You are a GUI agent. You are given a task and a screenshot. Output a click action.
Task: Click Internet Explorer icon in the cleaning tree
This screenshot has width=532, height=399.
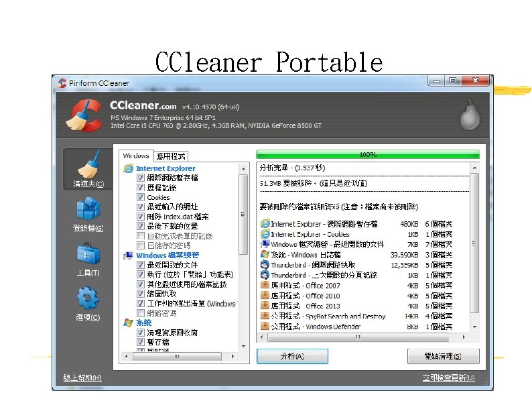click(129, 168)
